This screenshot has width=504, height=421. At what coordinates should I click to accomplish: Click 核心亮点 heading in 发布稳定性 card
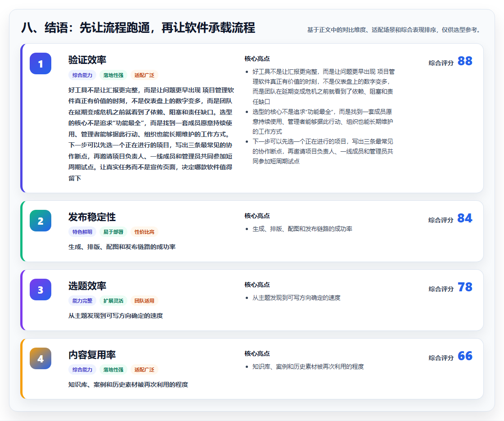257,216
